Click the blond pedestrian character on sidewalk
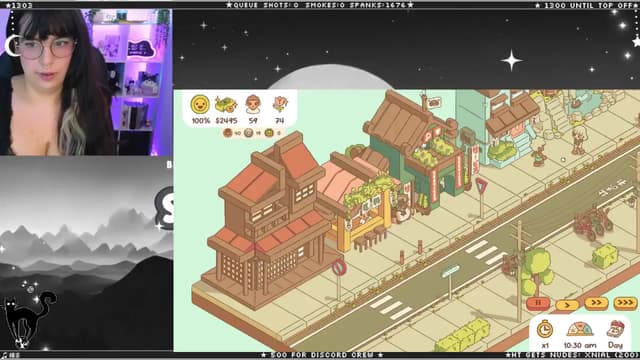This screenshot has height=360, width=640. pyautogui.click(x=579, y=140)
